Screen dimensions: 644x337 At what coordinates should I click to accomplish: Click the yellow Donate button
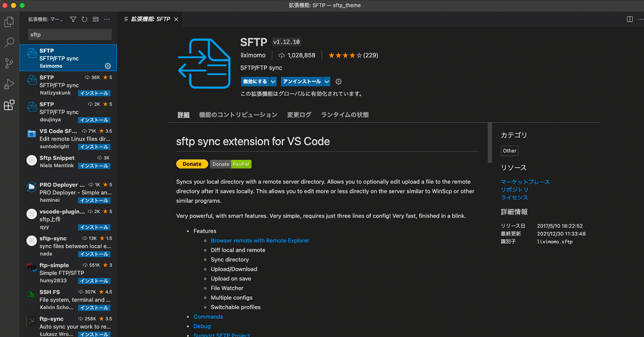coord(192,164)
